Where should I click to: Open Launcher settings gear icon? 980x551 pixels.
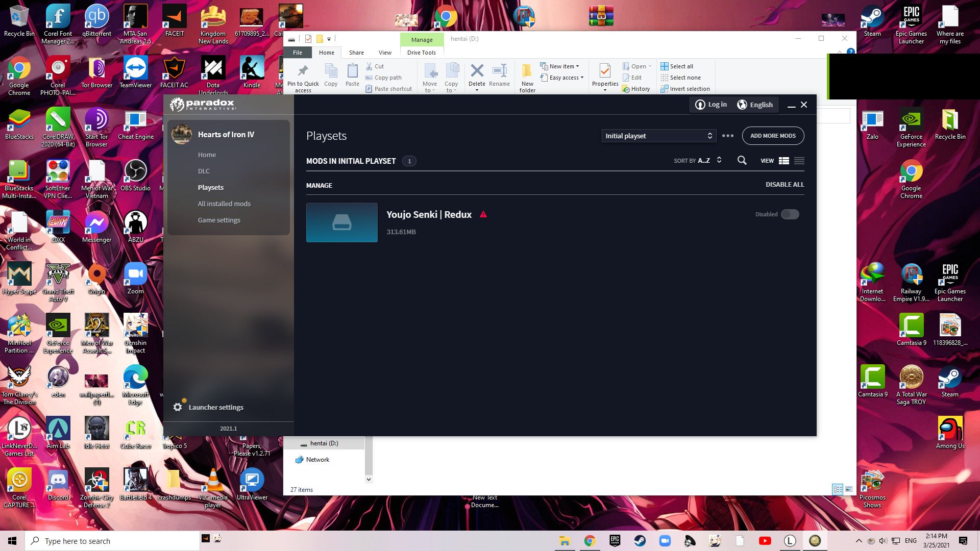[178, 407]
